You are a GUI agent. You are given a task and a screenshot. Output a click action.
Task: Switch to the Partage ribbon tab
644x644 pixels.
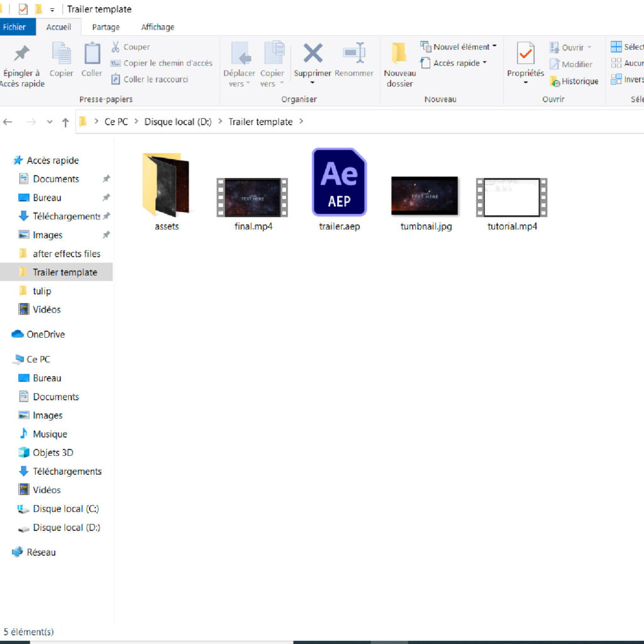tap(106, 27)
